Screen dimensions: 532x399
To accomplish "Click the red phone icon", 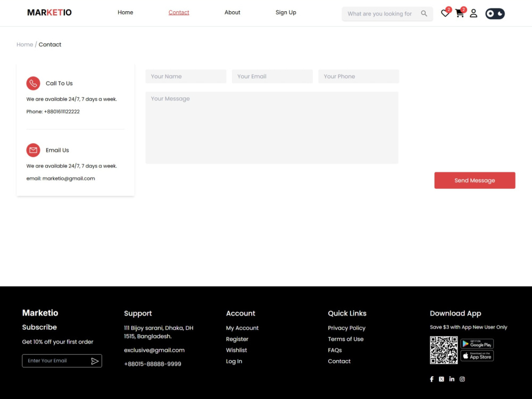I will 33,83.
